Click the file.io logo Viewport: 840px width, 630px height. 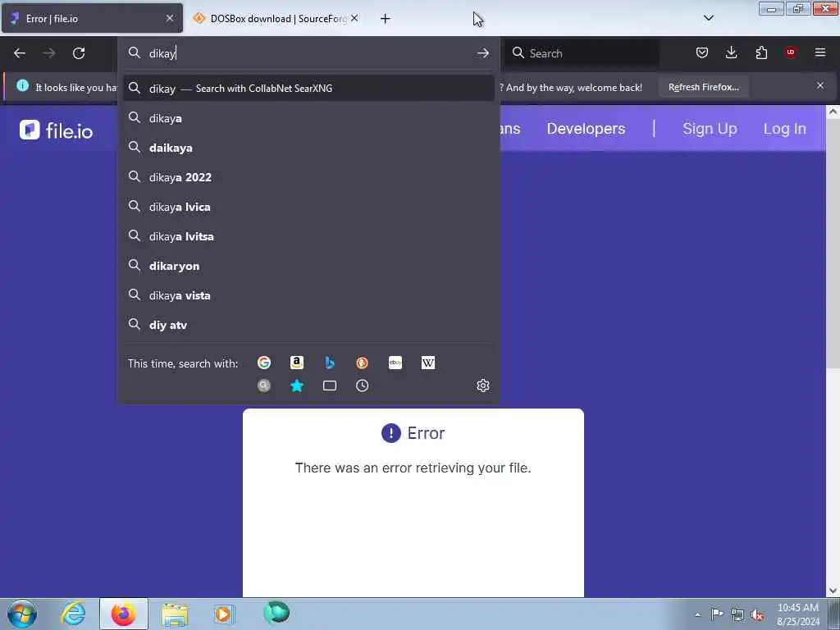[x=57, y=130]
